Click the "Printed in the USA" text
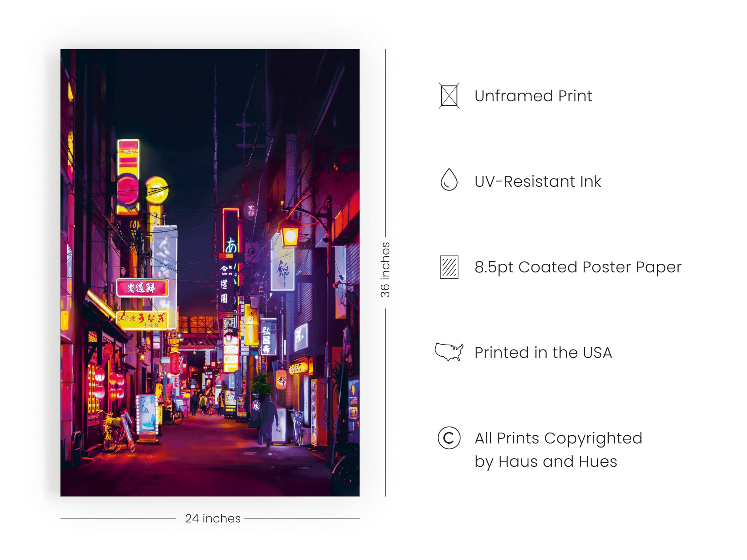This screenshot has width=747, height=560. coord(543,353)
